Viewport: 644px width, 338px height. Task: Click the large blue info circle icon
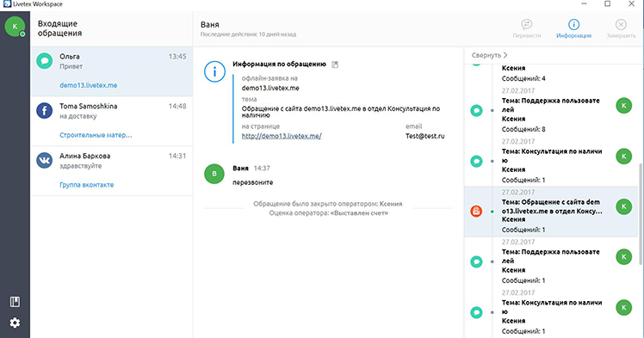click(214, 71)
